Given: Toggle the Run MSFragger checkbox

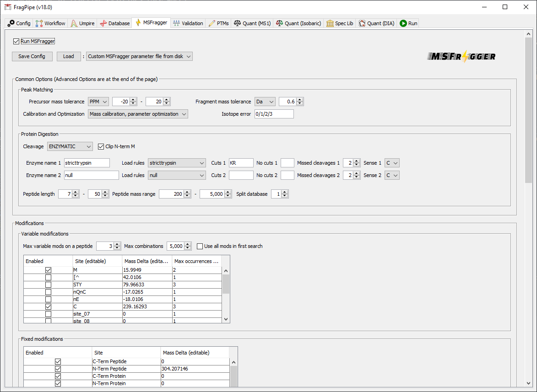Looking at the screenshot, I should tap(16, 41).
